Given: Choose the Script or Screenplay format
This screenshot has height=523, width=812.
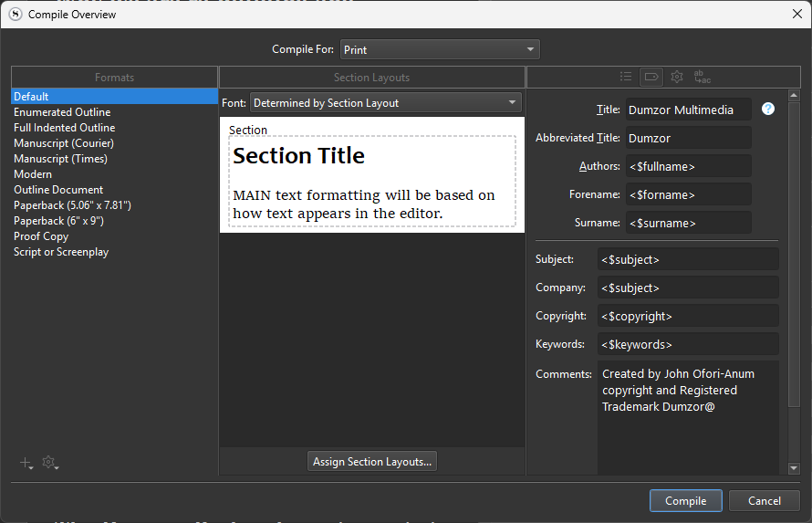Looking at the screenshot, I should click(x=61, y=252).
